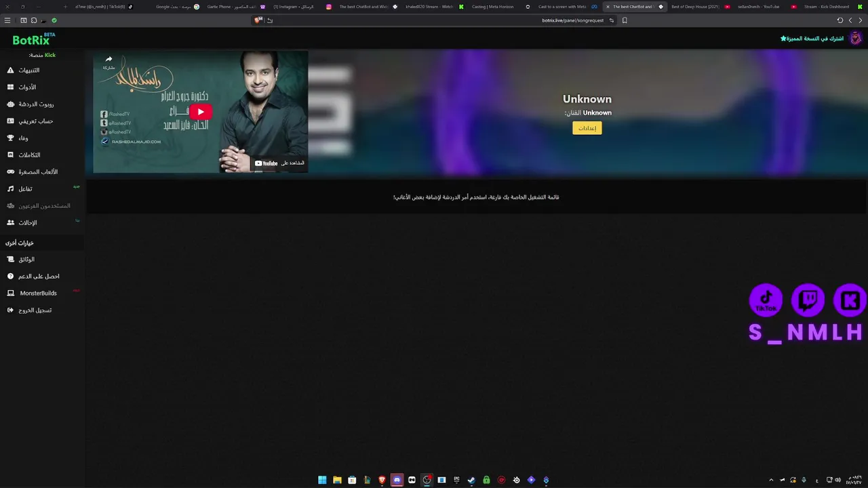This screenshot has height=488, width=868.
Task: Open the referrals (الإحالات) people icon
Action: [x=10, y=223]
